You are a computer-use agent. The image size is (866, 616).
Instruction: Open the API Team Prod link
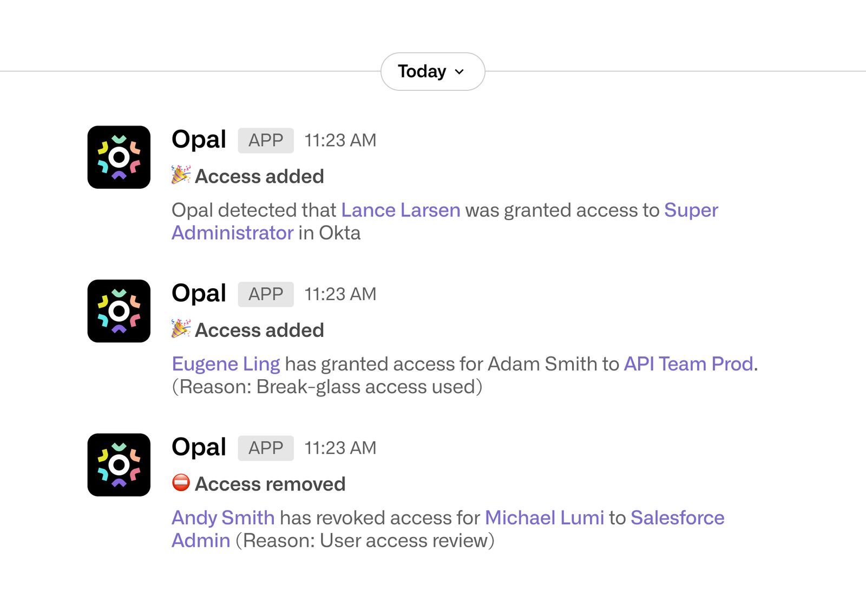[688, 363]
